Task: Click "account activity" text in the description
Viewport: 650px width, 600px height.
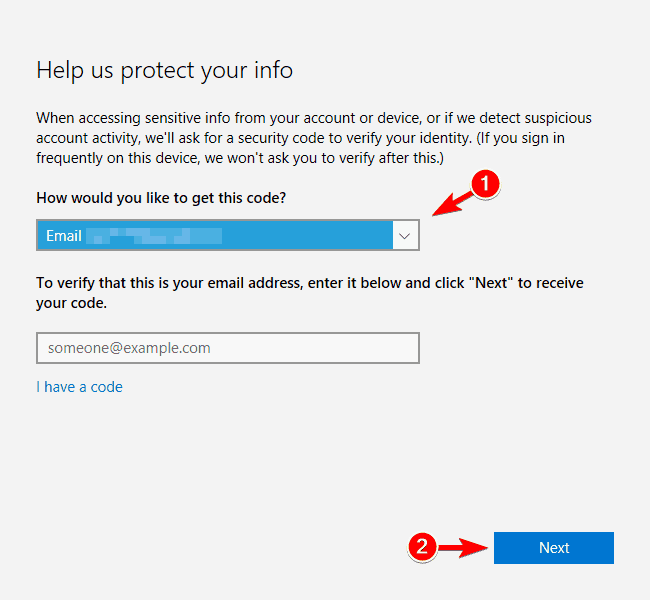Action: point(87,138)
